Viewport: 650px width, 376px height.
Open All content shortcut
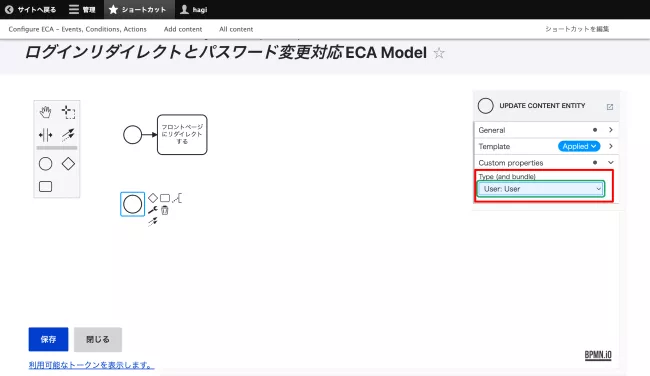pos(236,29)
